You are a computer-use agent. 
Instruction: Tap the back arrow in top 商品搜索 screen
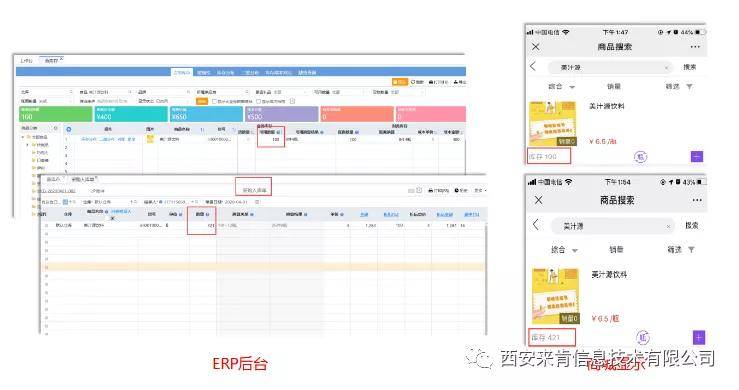click(533, 66)
